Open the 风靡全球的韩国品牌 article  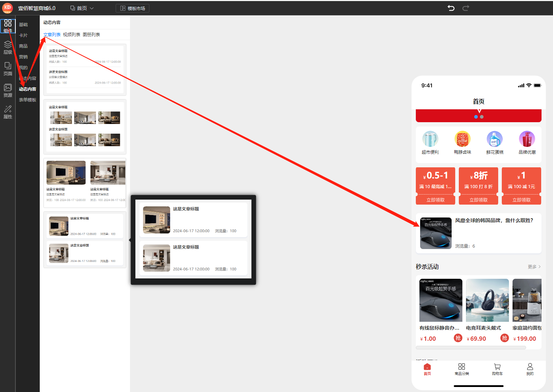pyautogui.click(x=479, y=233)
